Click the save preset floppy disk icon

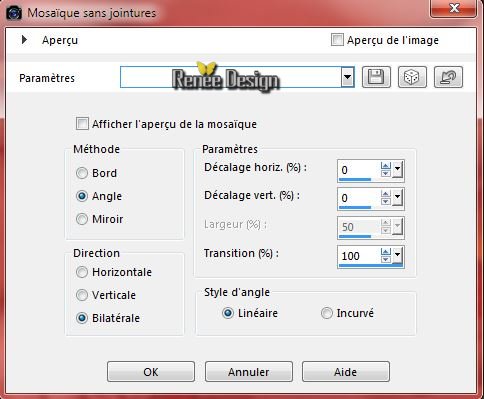tap(376, 77)
